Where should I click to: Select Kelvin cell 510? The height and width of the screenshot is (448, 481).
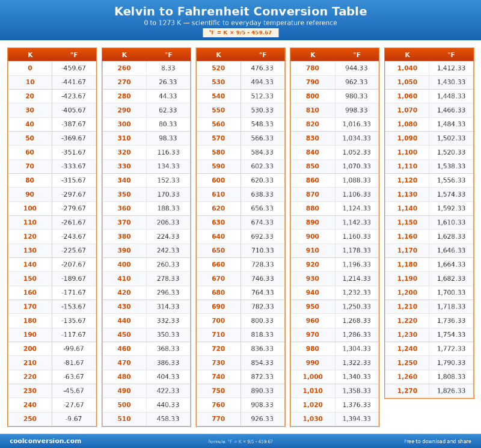124,419
